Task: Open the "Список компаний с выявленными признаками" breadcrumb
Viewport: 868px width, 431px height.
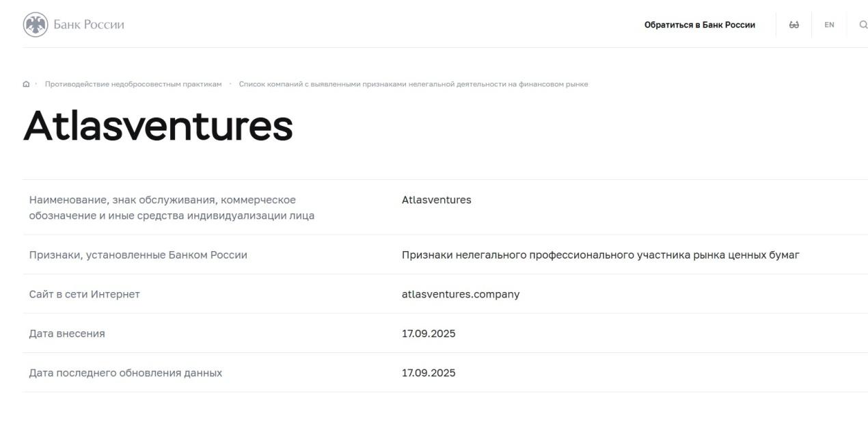Action: pyautogui.click(x=413, y=84)
